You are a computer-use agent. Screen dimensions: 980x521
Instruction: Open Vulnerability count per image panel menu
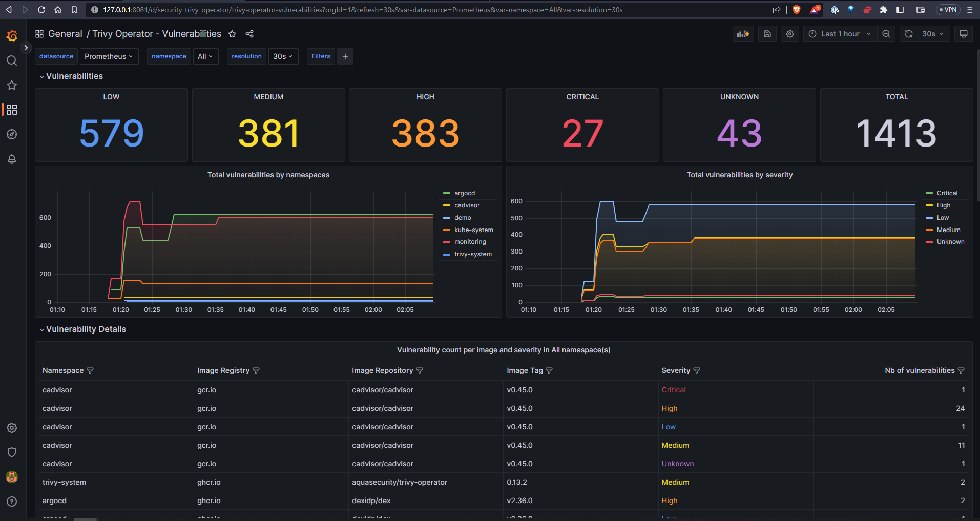[x=504, y=350]
